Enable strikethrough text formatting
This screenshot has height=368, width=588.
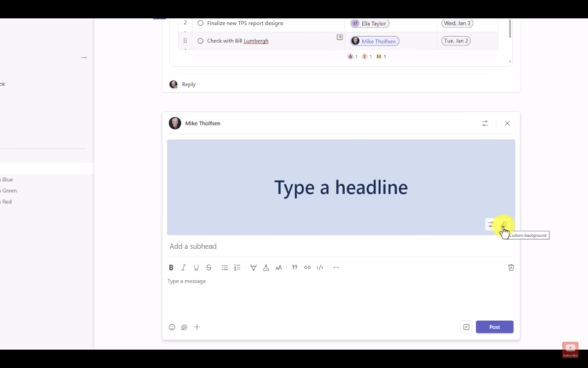click(x=209, y=268)
